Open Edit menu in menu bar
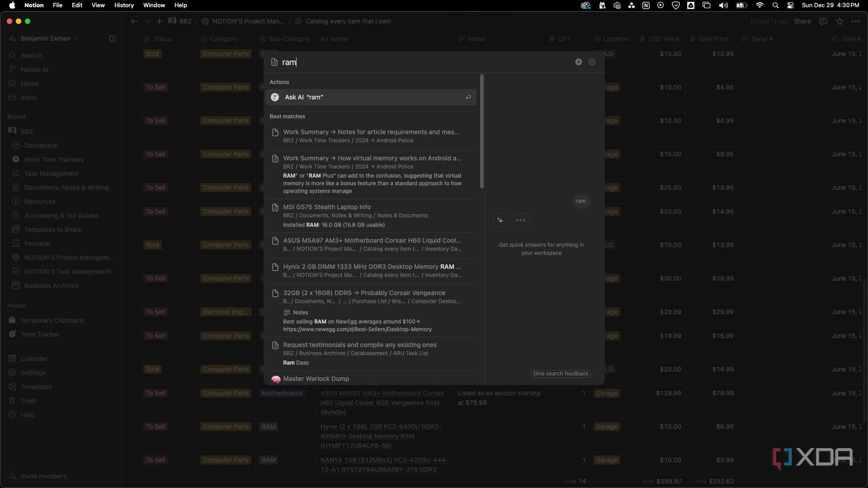Image resolution: width=868 pixels, height=488 pixels. [x=77, y=5]
